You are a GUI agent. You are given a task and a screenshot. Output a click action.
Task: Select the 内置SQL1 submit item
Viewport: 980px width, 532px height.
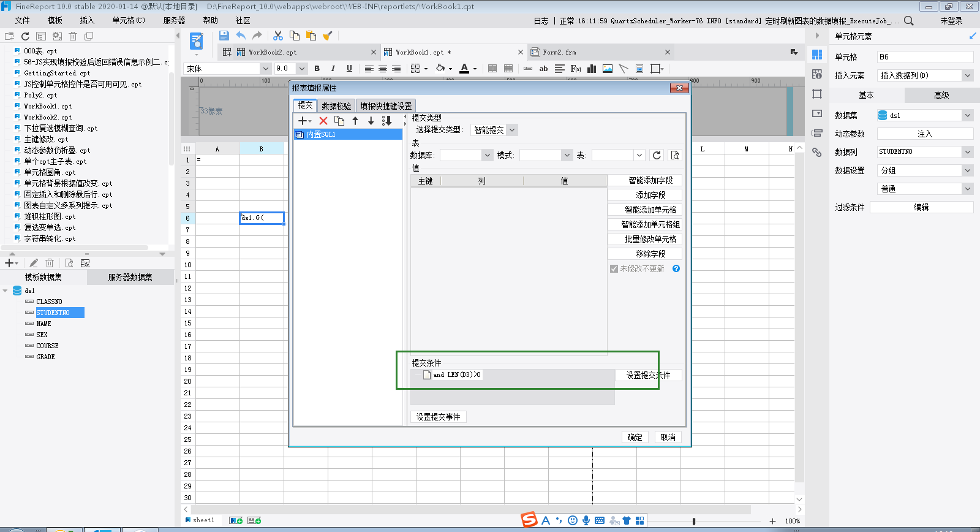click(x=348, y=134)
